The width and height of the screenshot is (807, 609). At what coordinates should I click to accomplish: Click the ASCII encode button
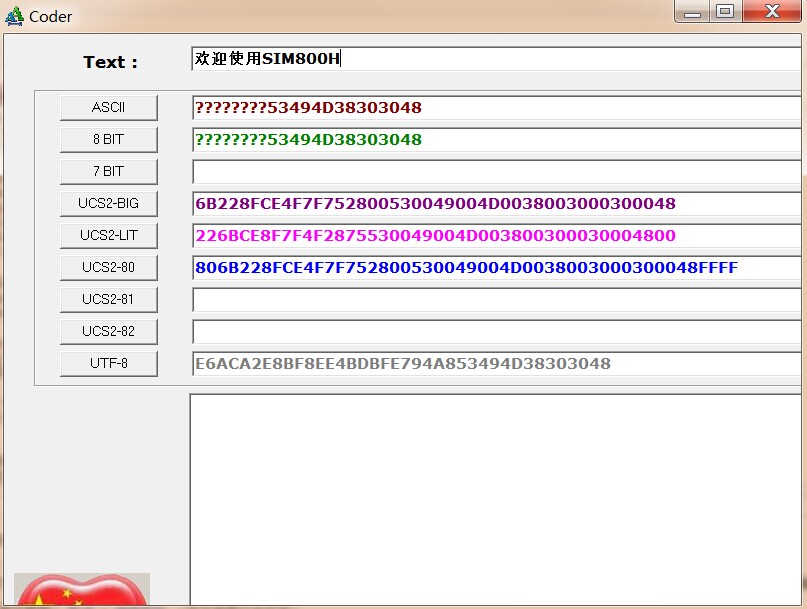tap(109, 108)
